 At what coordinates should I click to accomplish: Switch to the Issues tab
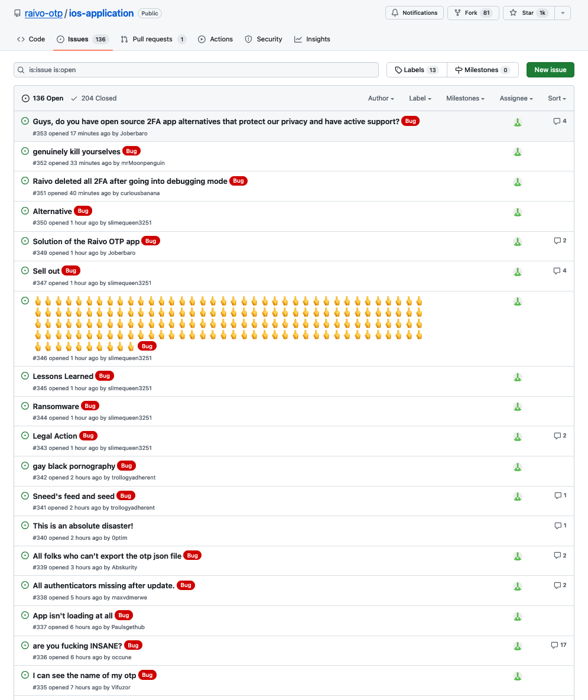(83, 39)
